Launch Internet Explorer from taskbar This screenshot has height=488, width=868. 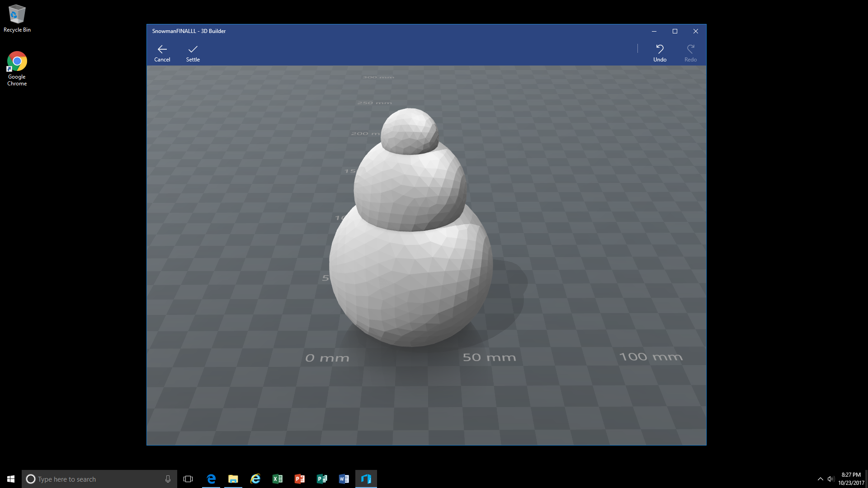[255, 479]
